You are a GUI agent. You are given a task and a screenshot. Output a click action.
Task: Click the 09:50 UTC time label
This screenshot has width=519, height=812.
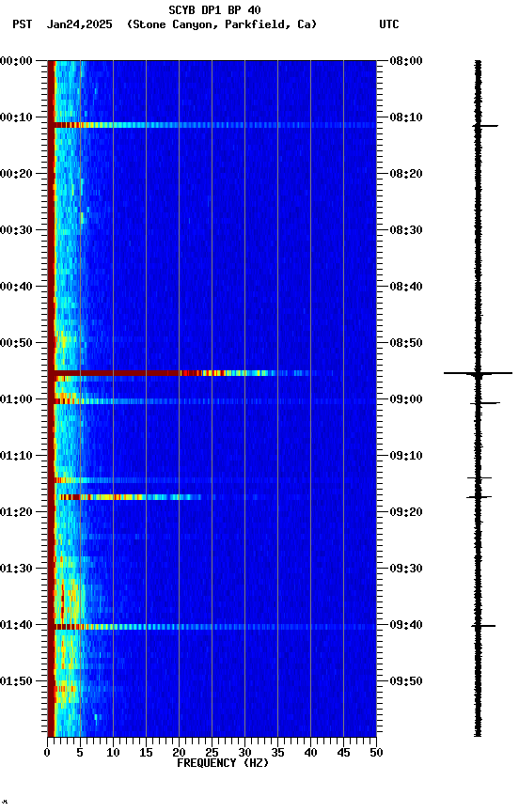[406, 681]
